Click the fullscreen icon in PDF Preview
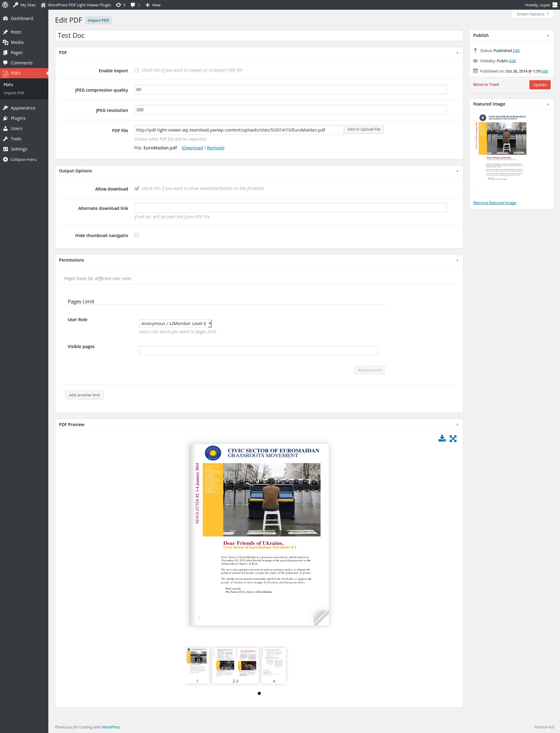Screen dimensions: 560x733 453,438
